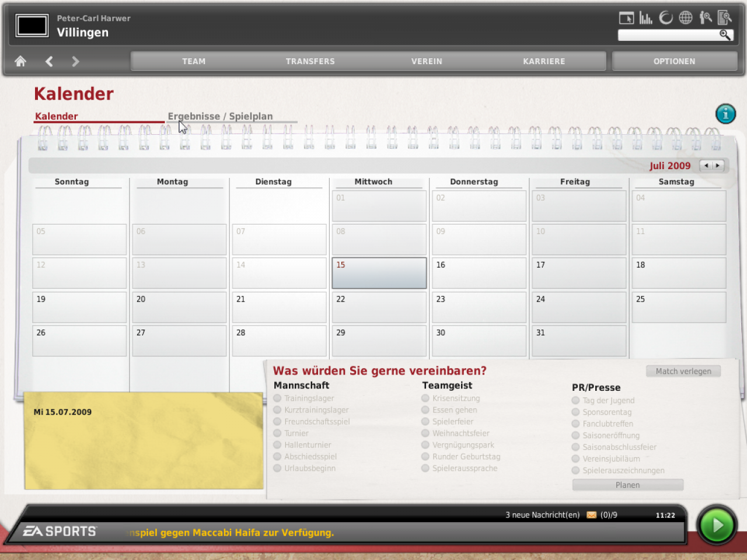Select Essen gehen radio option
This screenshot has width=747, height=560.
click(425, 410)
